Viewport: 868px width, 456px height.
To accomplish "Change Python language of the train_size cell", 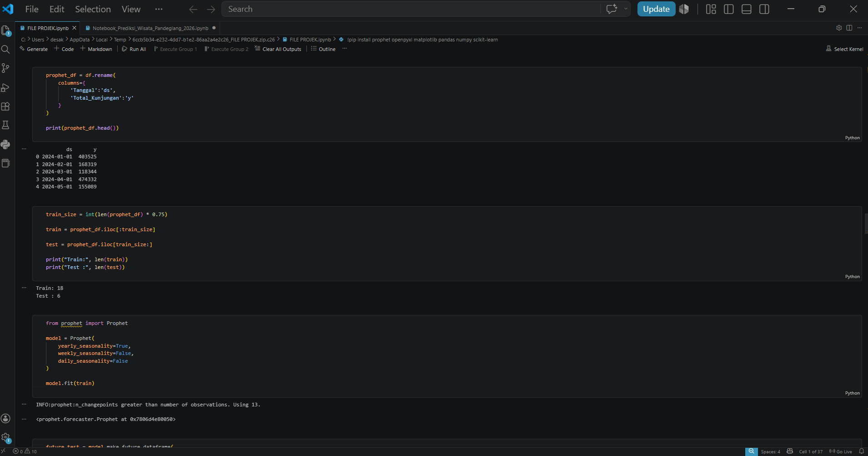I will click(x=852, y=277).
